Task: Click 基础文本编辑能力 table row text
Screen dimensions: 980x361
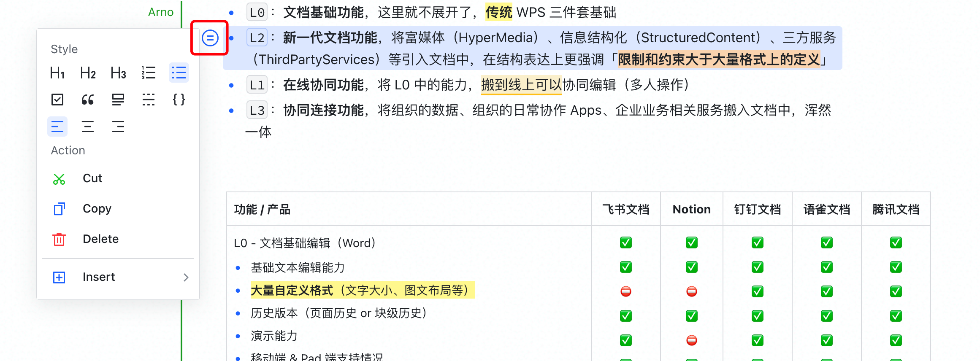Action: [298, 268]
